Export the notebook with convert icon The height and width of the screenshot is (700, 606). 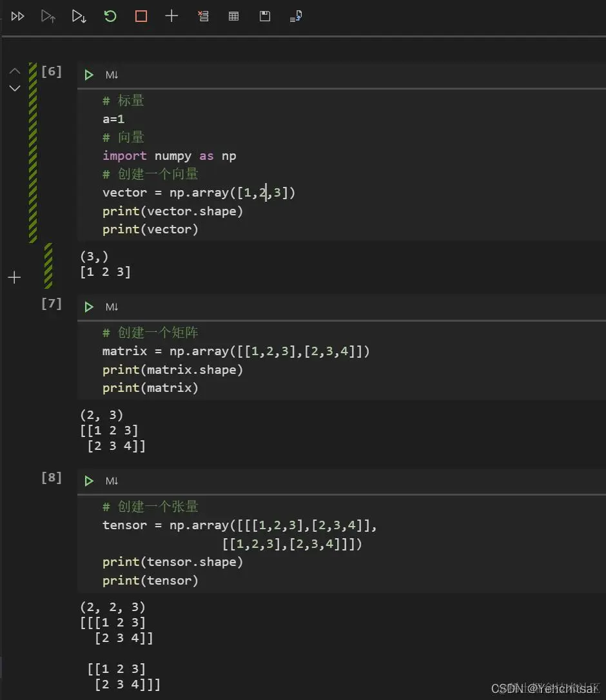tap(296, 17)
